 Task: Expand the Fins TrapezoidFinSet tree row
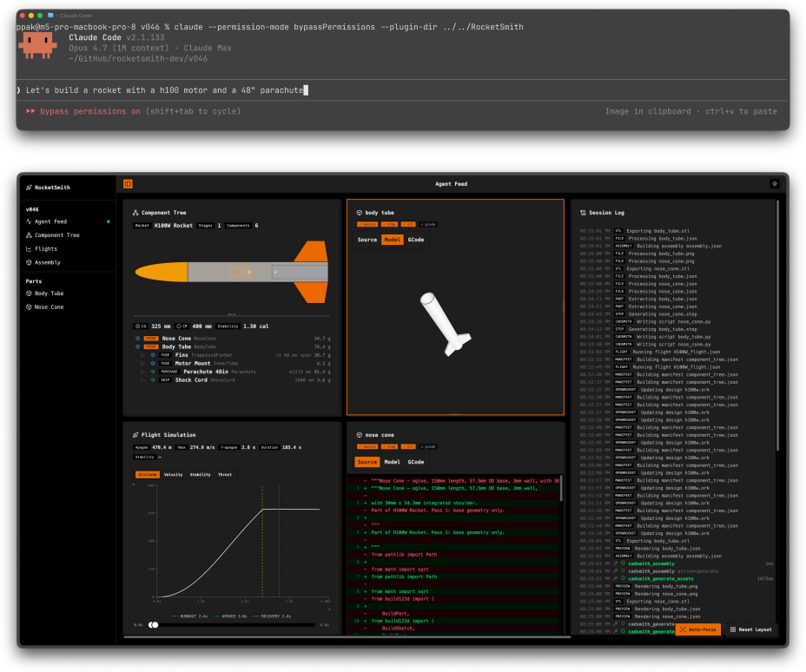pos(236,355)
